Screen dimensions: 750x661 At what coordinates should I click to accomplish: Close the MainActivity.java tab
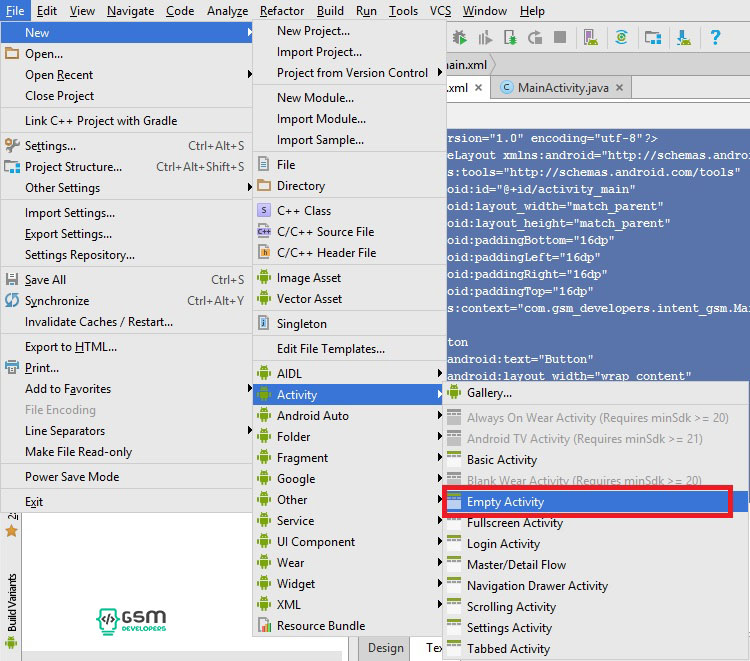619,88
